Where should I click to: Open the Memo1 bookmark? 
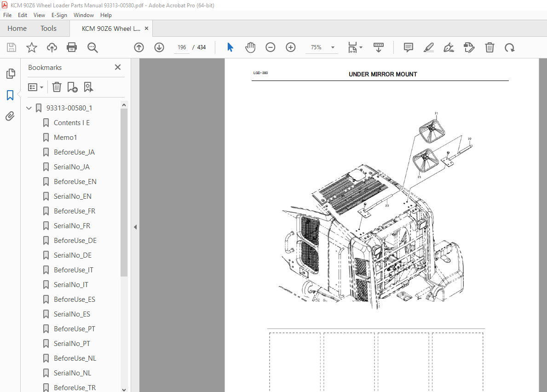(65, 138)
